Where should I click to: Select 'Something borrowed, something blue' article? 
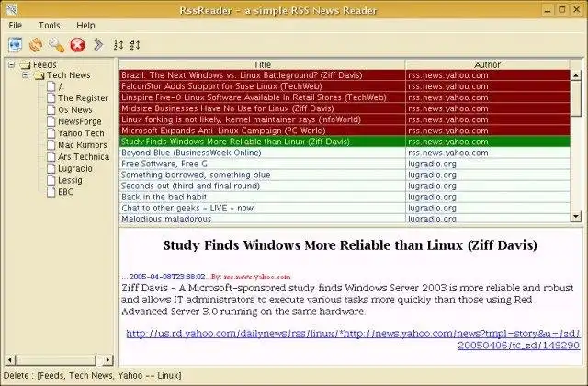pyautogui.click(x=345, y=175)
